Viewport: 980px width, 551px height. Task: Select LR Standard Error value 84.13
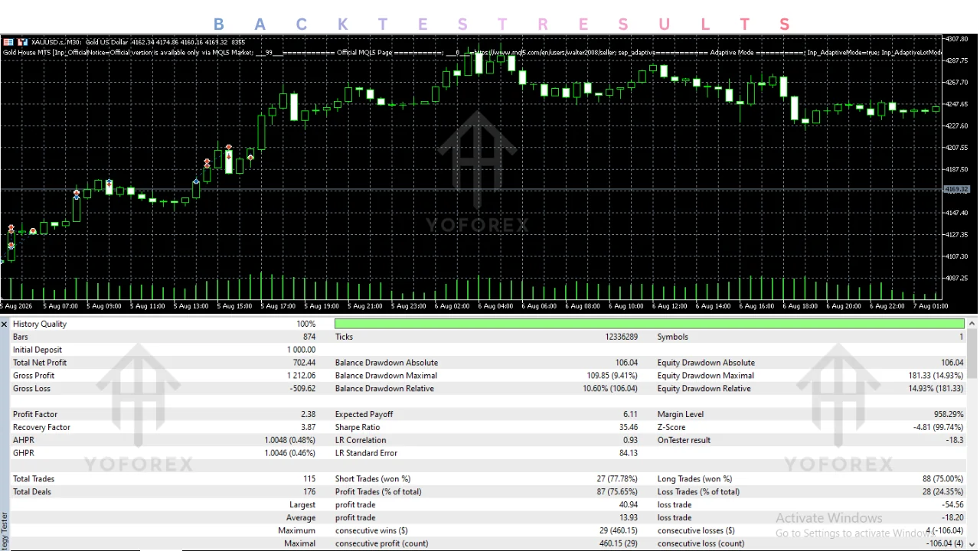(x=629, y=454)
